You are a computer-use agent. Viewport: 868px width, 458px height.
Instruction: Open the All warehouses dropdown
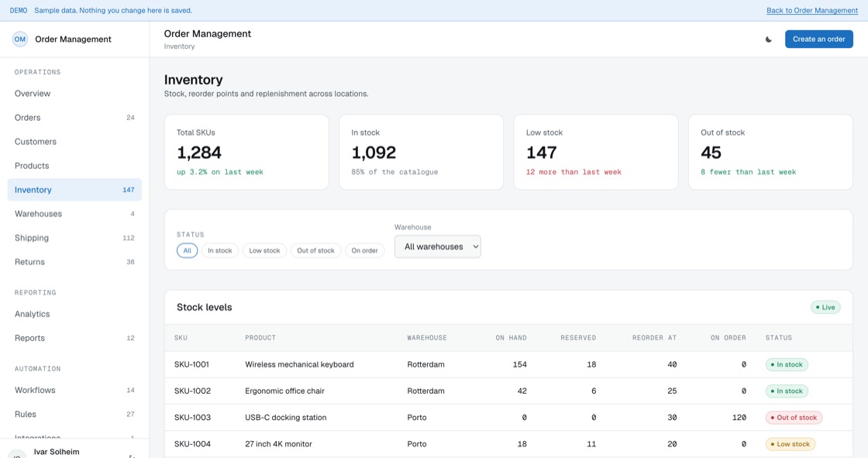pyautogui.click(x=437, y=246)
